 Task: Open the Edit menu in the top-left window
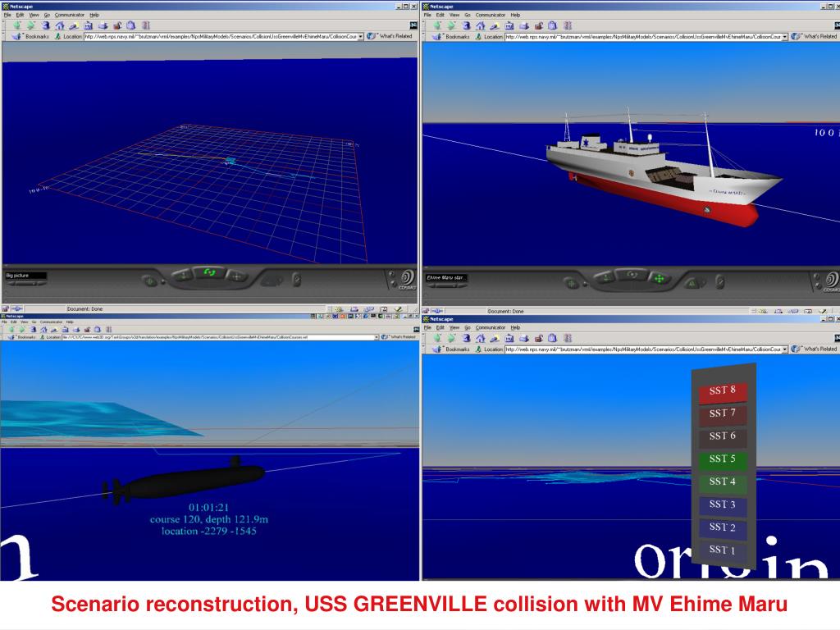pyautogui.click(x=20, y=15)
